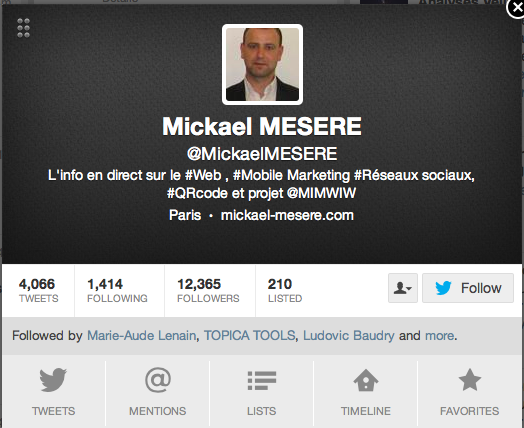This screenshot has width=524, height=428.
Task: Open the mickael-mesere.com website link
Action: pyautogui.click(x=287, y=215)
